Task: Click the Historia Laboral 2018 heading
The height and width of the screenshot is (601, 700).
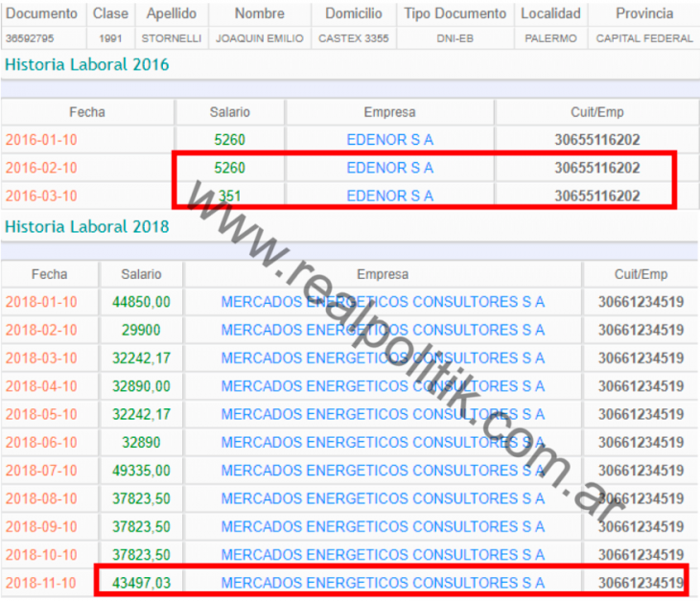Action: coord(87,226)
